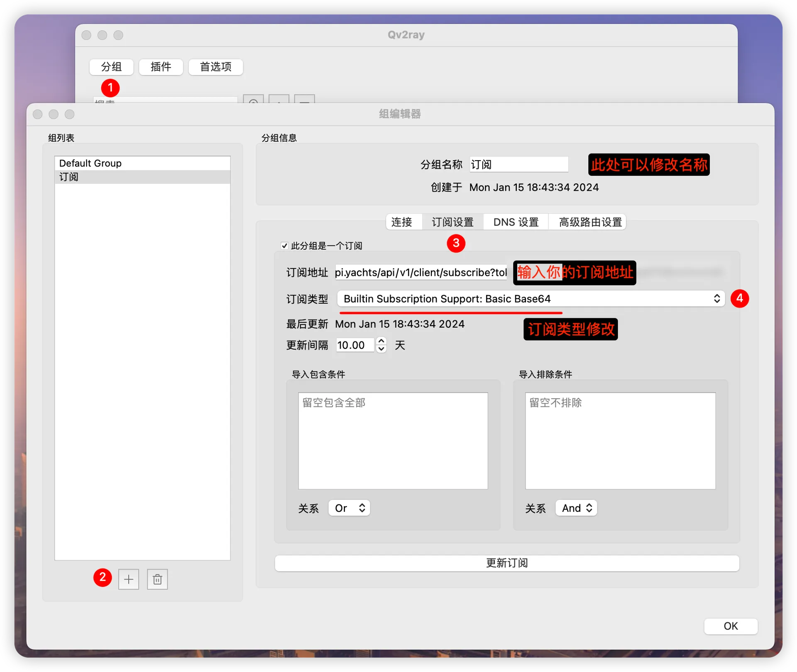This screenshot has height=672, width=797.
Task: Open the 首选项 settings
Action: [215, 67]
